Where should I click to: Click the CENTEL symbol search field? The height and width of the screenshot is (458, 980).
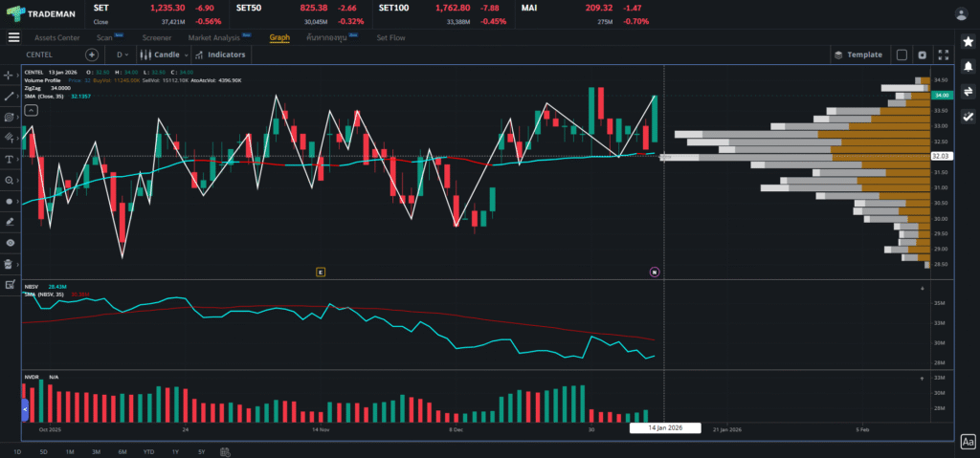coord(53,55)
